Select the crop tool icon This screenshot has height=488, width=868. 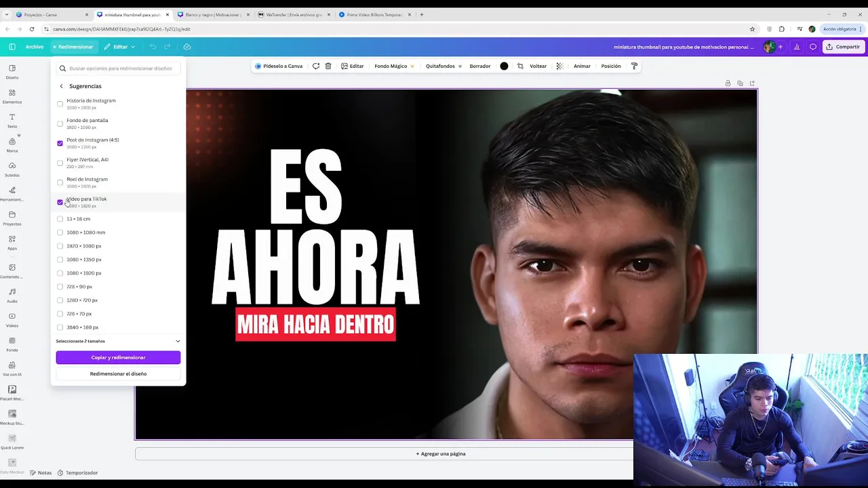520,66
